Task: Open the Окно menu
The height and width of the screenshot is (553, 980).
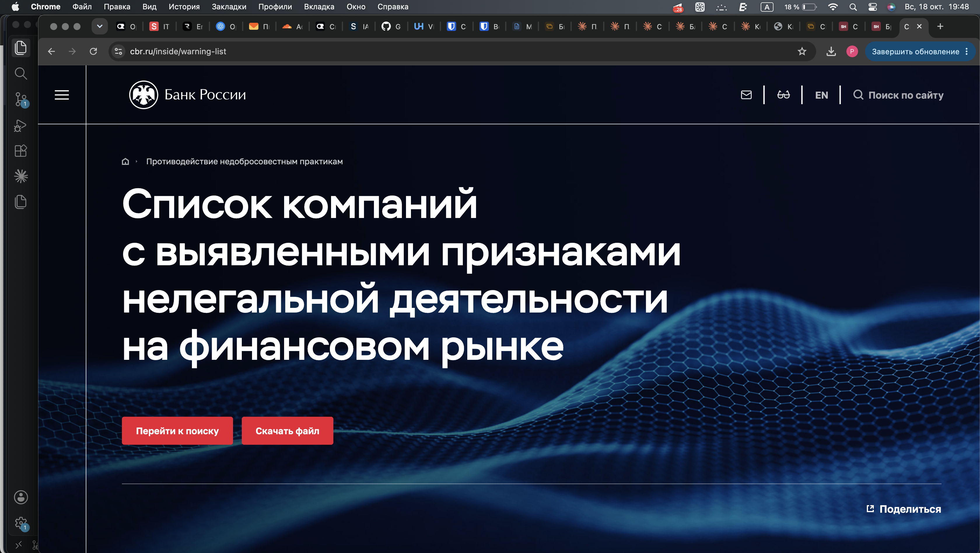Action: click(356, 6)
